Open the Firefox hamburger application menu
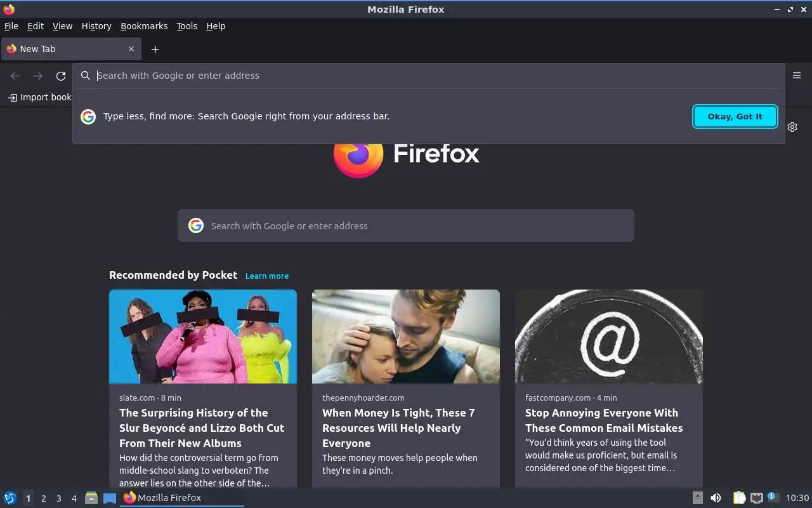This screenshot has height=508, width=812. click(x=797, y=75)
